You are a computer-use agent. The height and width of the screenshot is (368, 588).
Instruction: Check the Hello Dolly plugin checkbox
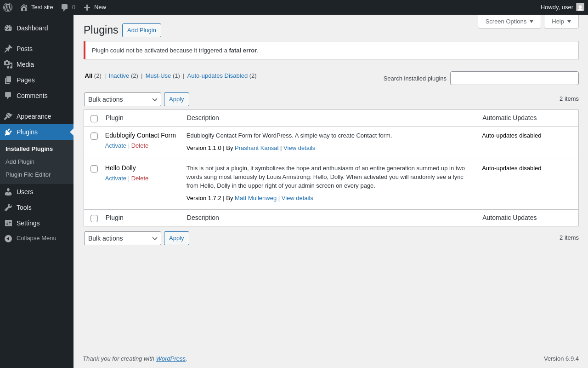click(94, 169)
